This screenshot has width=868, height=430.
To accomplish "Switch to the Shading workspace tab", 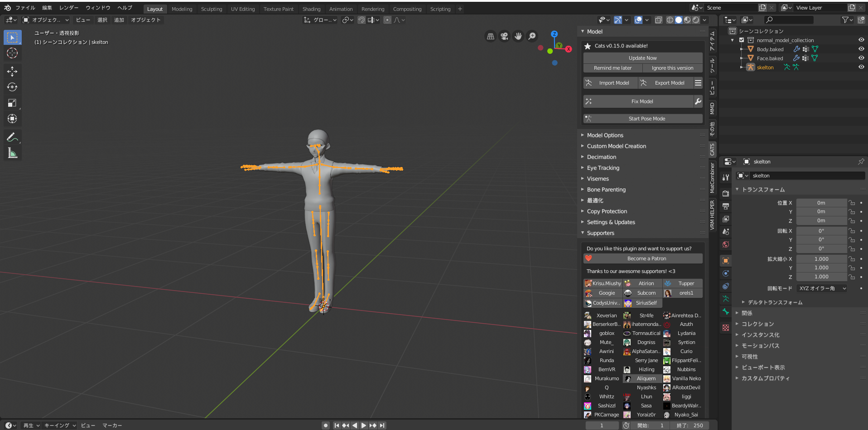I will tap(312, 9).
